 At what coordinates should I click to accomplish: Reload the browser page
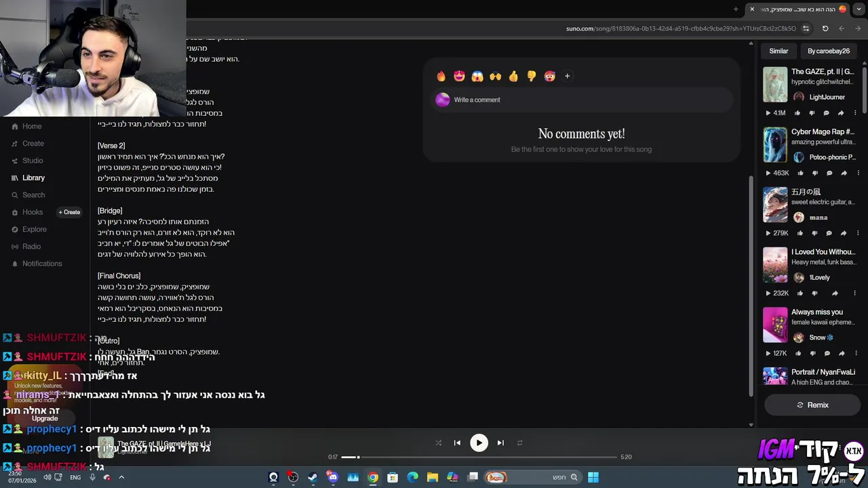click(x=825, y=28)
